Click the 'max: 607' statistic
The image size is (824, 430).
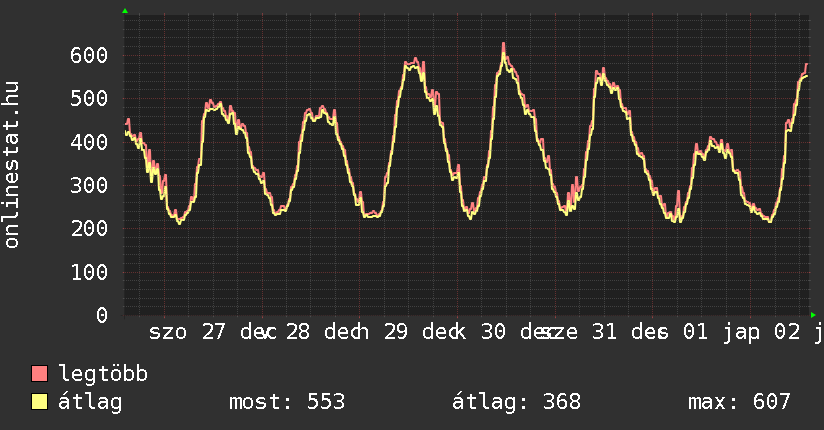click(x=739, y=402)
